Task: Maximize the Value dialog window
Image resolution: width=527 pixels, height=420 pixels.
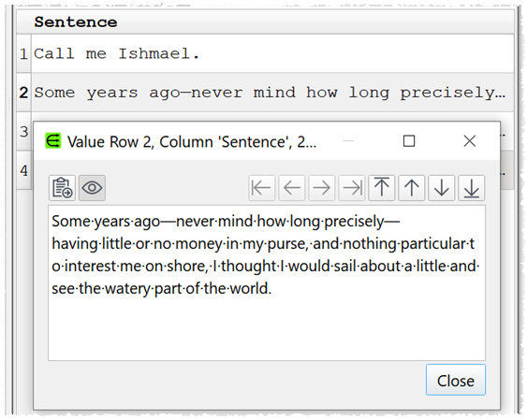Action: tap(409, 141)
